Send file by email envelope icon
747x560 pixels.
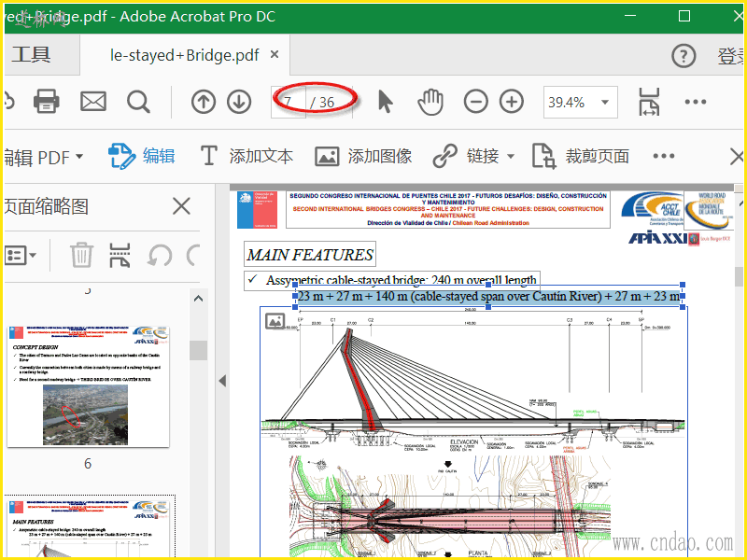point(92,102)
